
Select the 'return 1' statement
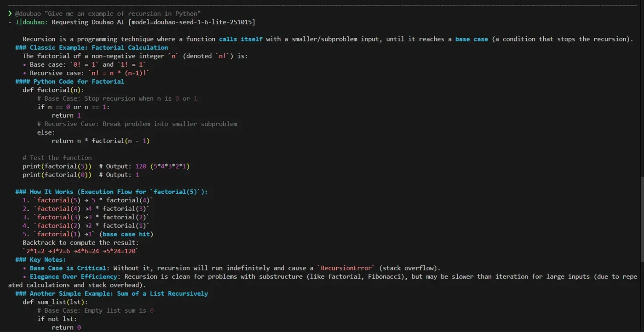pos(67,115)
